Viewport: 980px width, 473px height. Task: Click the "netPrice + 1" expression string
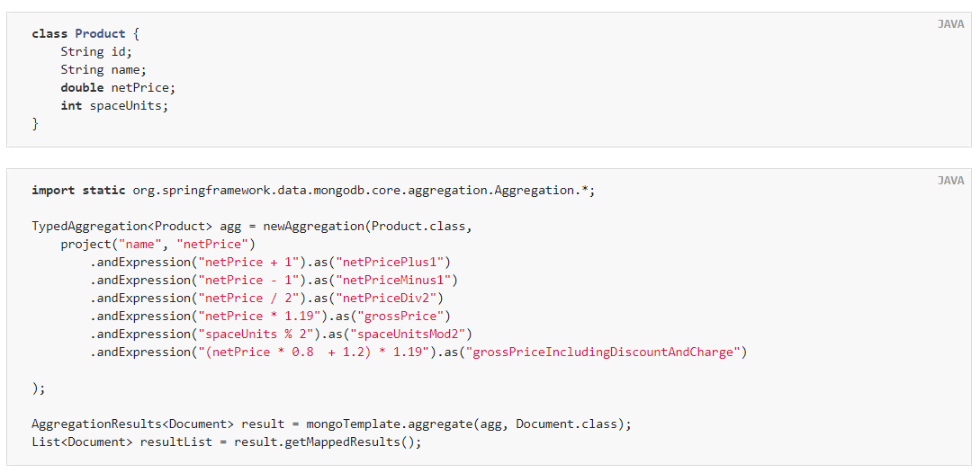tap(248, 262)
